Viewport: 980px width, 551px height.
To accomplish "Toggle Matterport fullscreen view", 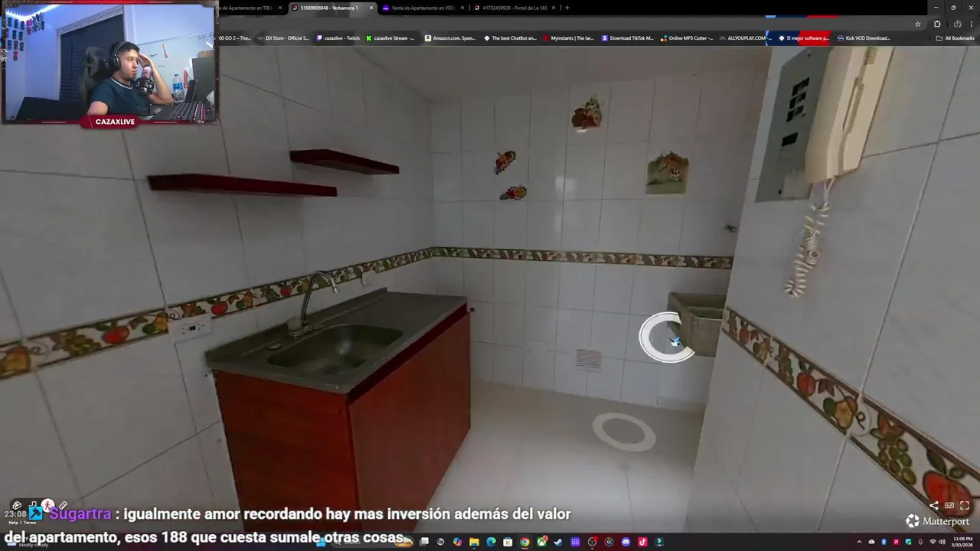I will click(x=965, y=506).
